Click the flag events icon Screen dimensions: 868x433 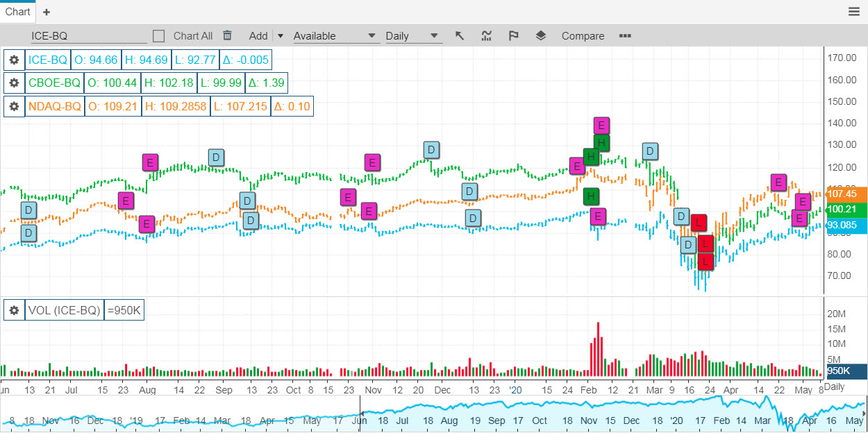[514, 35]
